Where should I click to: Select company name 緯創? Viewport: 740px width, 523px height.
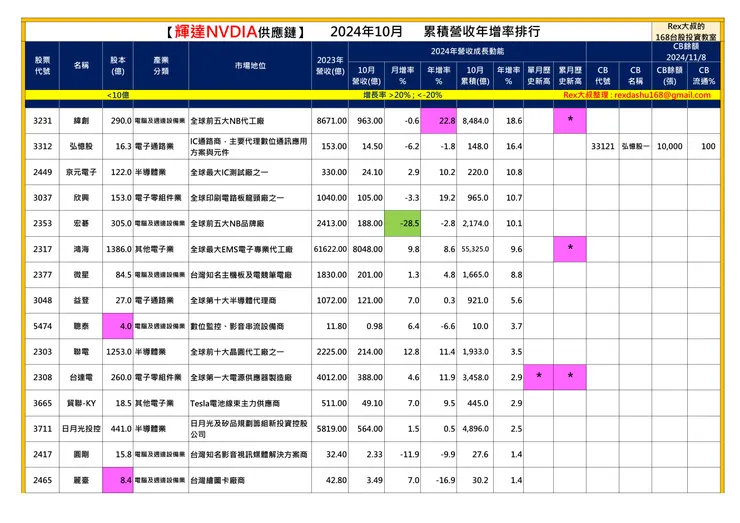81,121
